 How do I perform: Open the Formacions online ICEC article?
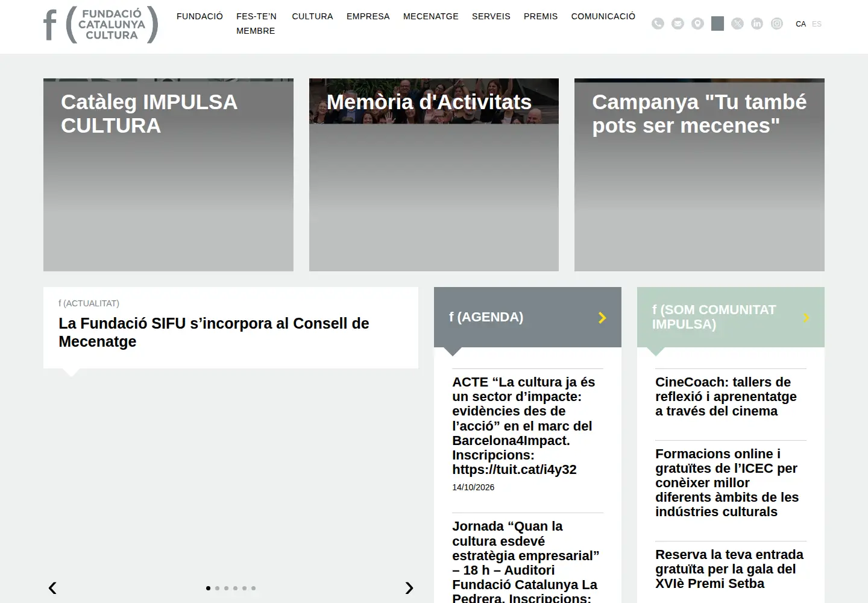(x=727, y=482)
